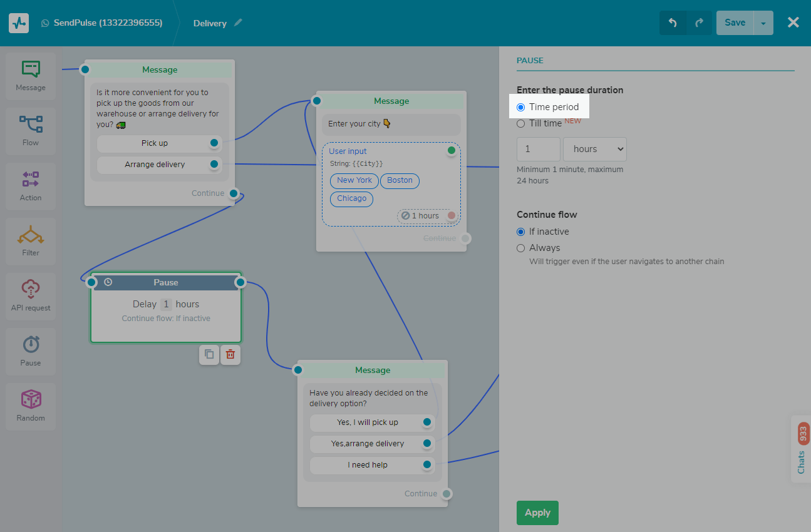Click the Boston quick reply
The height and width of the screenshot is (532, 811).
point(400,180)
